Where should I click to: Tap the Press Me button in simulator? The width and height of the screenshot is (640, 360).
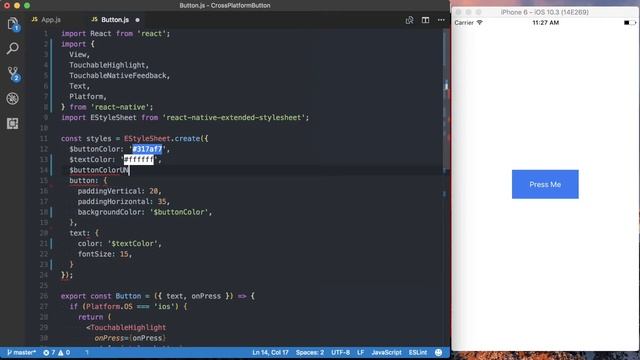[x=545, y=184]
